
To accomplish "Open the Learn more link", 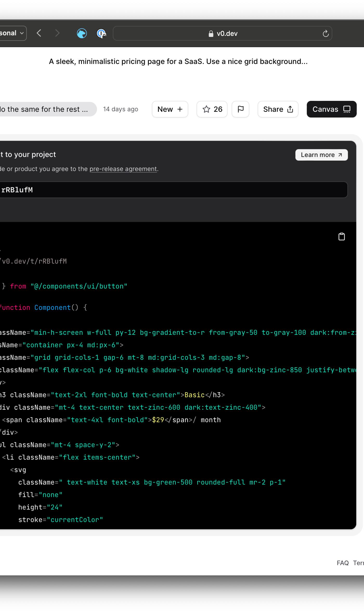I will point(321,155).
